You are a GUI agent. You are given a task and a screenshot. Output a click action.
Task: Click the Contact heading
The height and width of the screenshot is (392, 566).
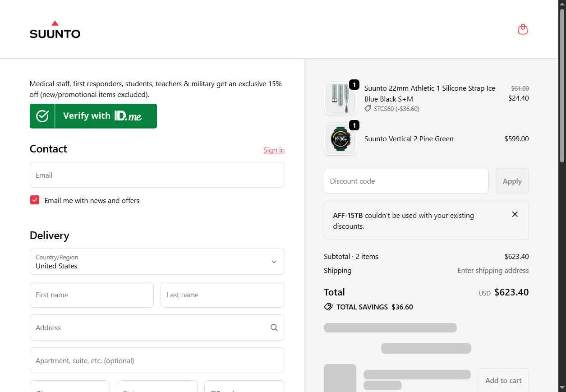point(48,149)
